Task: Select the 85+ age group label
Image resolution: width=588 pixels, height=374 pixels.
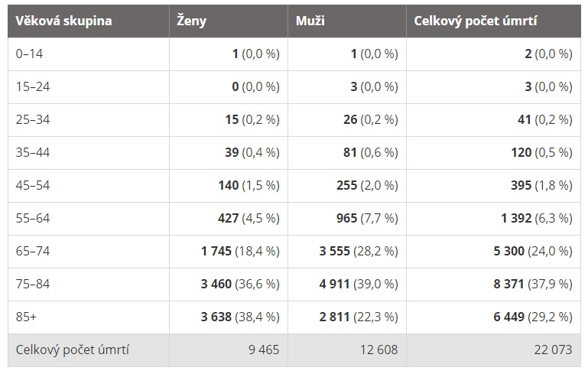Action: point(26,317)
